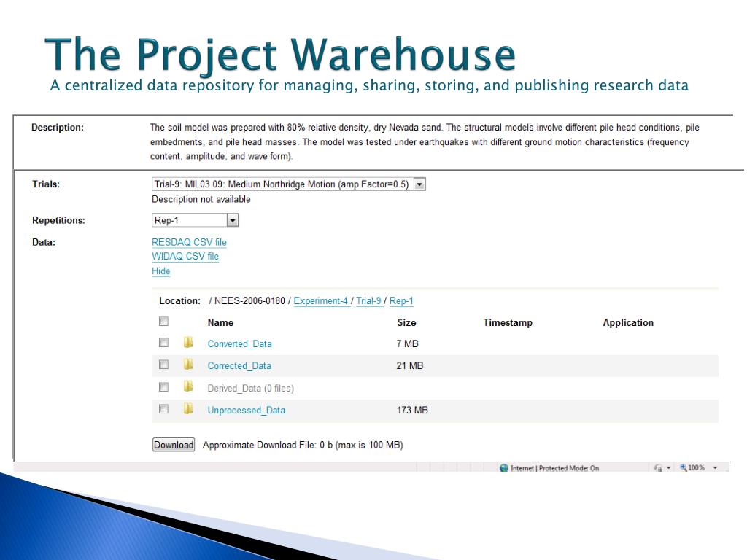Screen dimensions: 747x560
Task: Check the Derived_Data checkbox
Action: (x=163, y=387)
